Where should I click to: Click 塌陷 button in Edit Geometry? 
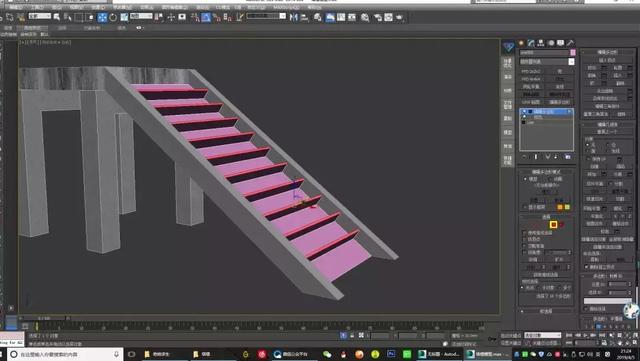tap(620, 167)
